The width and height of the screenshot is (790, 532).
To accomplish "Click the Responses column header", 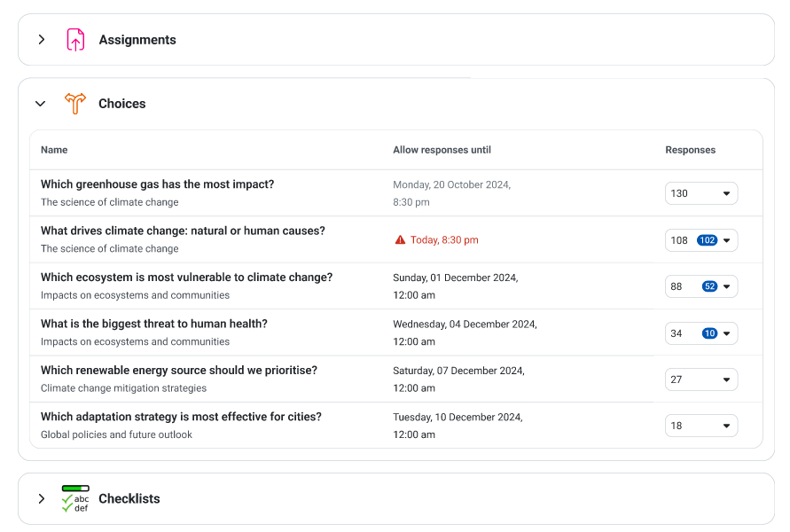I will click(x=690, y=150).
